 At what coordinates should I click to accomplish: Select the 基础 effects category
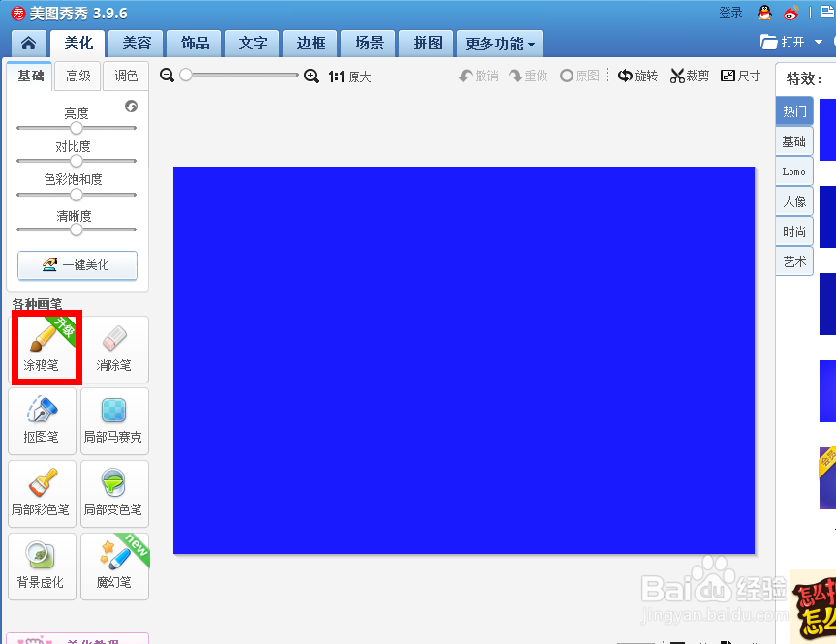click(x=794, y=141)
